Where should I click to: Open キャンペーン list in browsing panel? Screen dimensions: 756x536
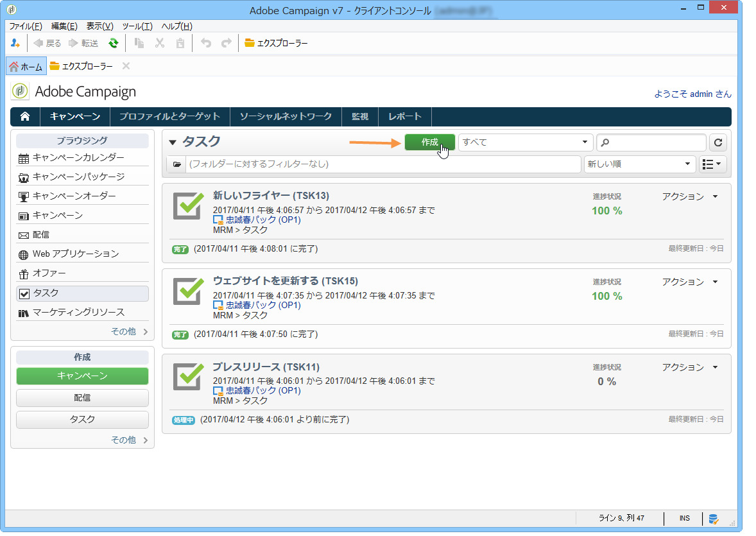click(x=82, y=216)
